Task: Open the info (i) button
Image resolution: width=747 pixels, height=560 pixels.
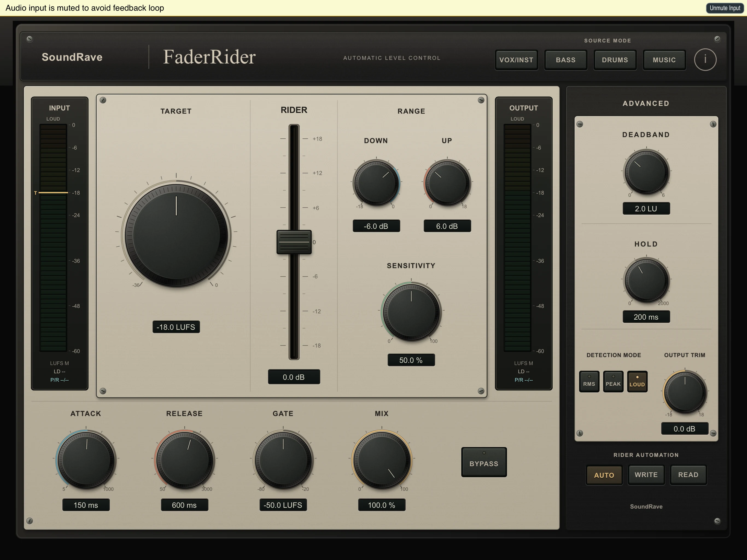Action: coord(705,59)
